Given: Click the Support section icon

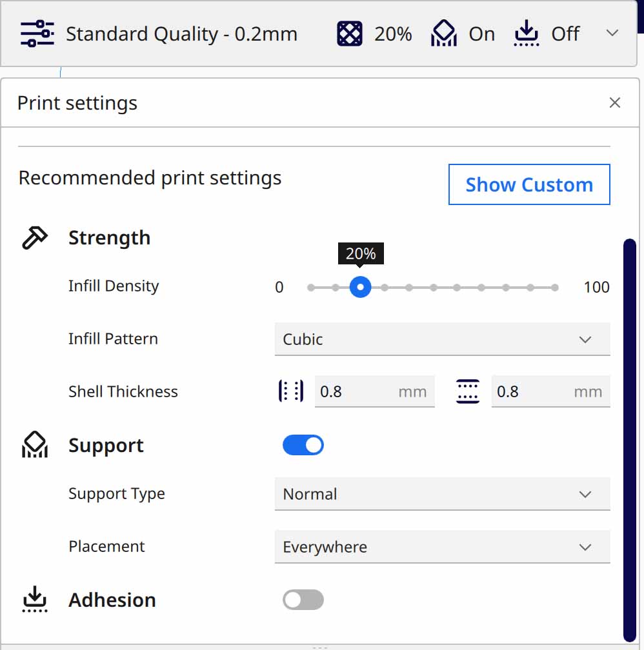Looking at the screenshot, I should point(35,446).
